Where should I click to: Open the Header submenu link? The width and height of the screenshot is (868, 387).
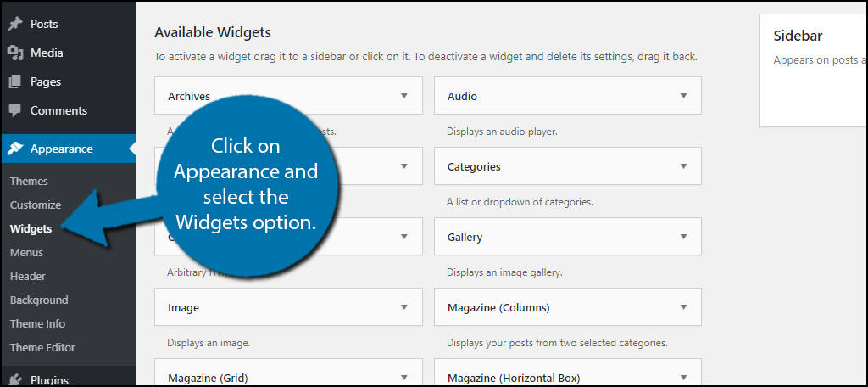tap(28, 276)
